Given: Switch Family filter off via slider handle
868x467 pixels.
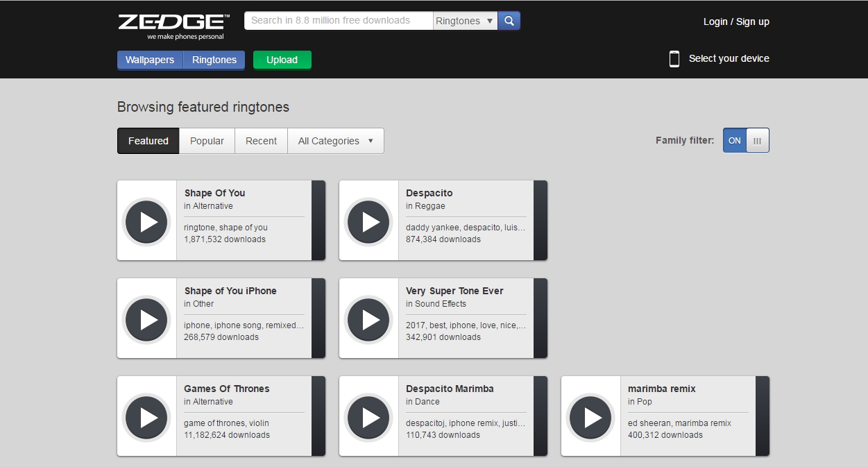Looking at the screenshot, I should click(757, 140).
